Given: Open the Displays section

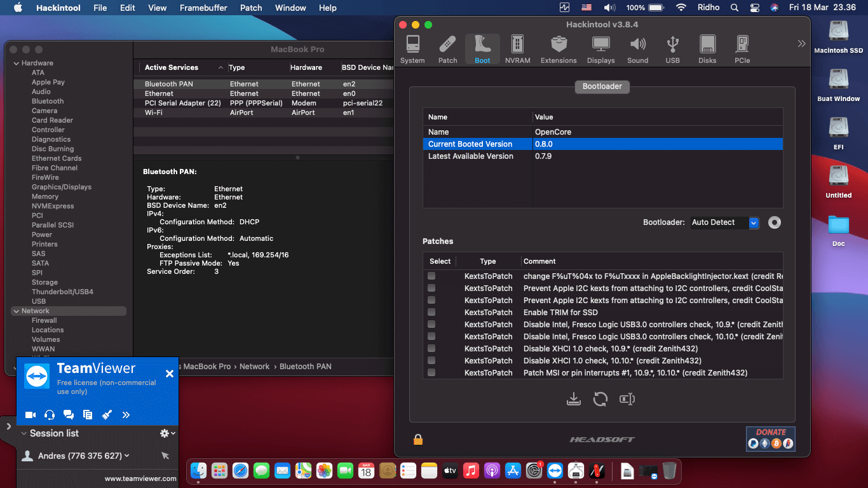Looking at the screenshot, I should coord(600,49).
